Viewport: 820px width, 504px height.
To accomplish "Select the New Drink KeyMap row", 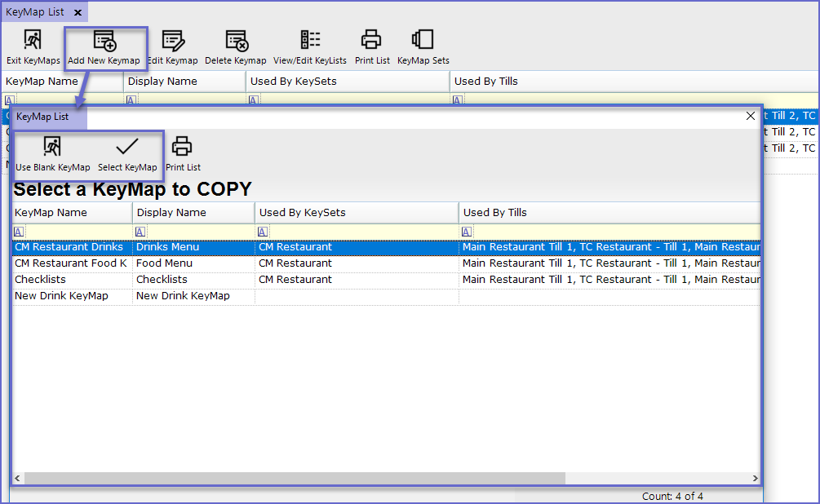I will coord(72,296).
